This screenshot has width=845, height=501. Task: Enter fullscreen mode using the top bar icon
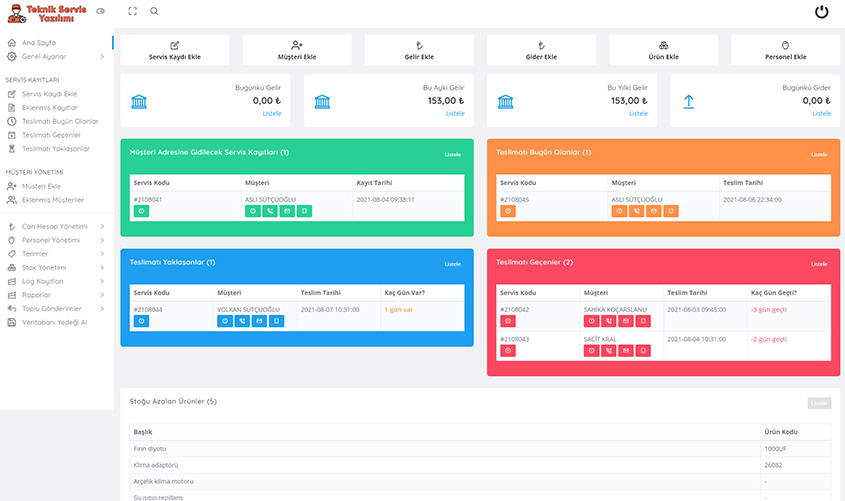[x=133, y=11]
